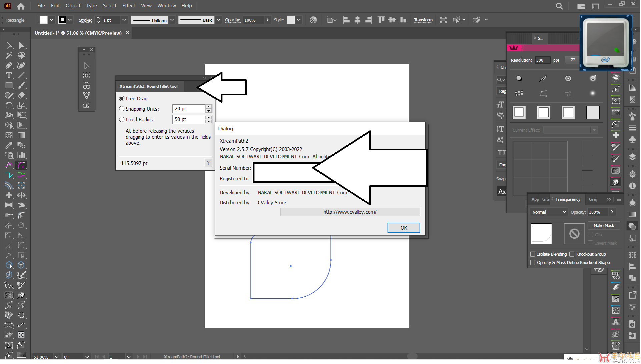Select the Type tool
The width and height of the screenshot is (641, 364).
pyautogui.click(x=9, y=75)
